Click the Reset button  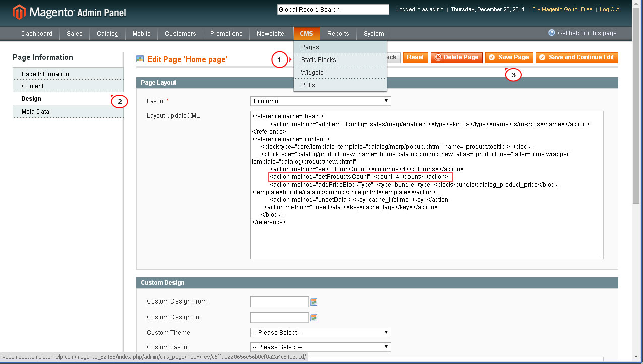coord(416,57)
